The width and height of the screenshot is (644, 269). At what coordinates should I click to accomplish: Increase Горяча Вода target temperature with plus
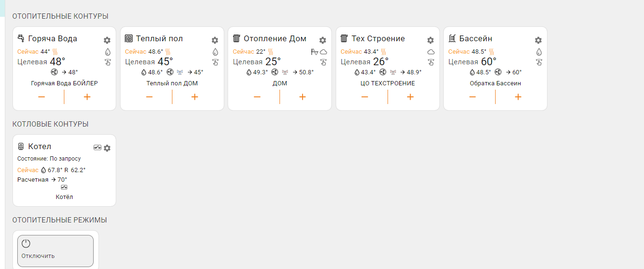tap(87, 97)
